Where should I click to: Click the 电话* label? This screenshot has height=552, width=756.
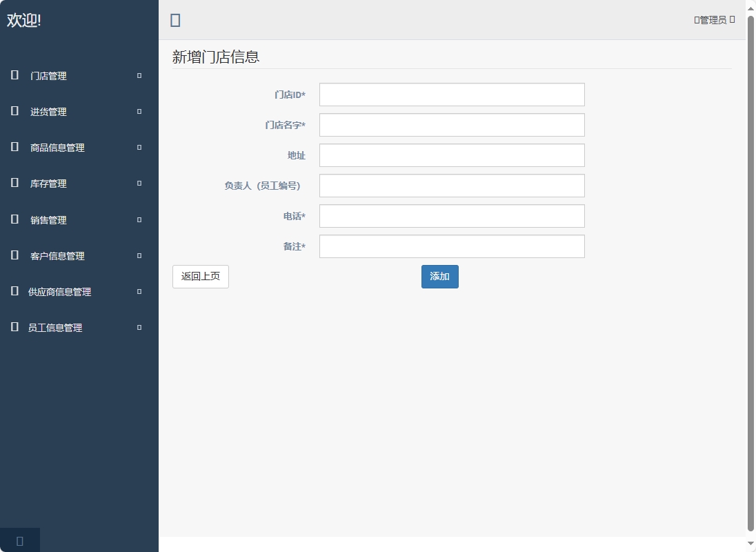pos(294,216)
